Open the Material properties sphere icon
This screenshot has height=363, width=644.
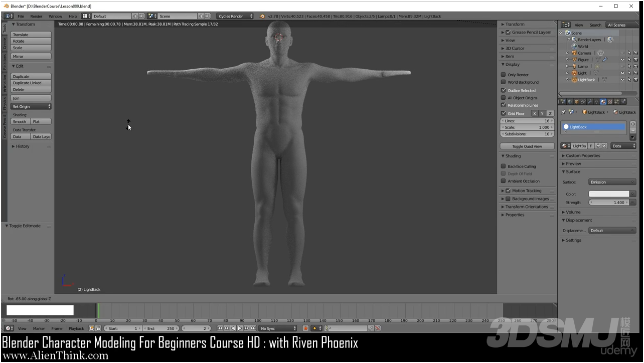pos(603,101)
